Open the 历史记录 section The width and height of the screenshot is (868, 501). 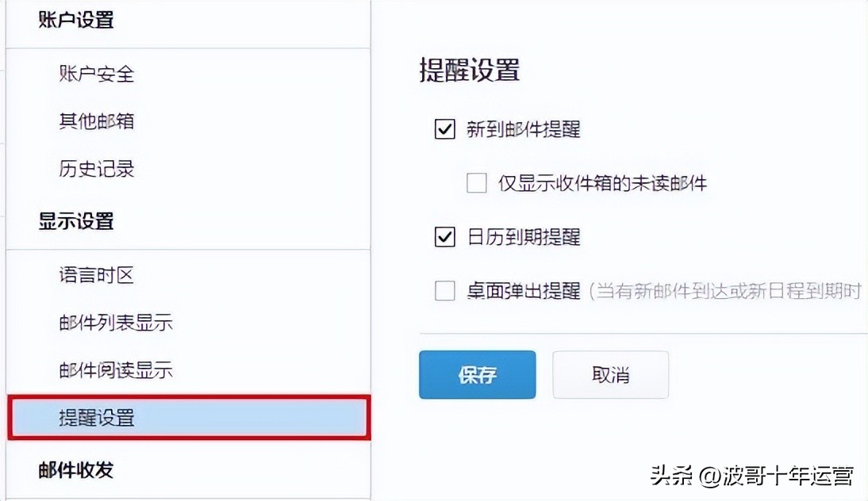tap(95, 169)
